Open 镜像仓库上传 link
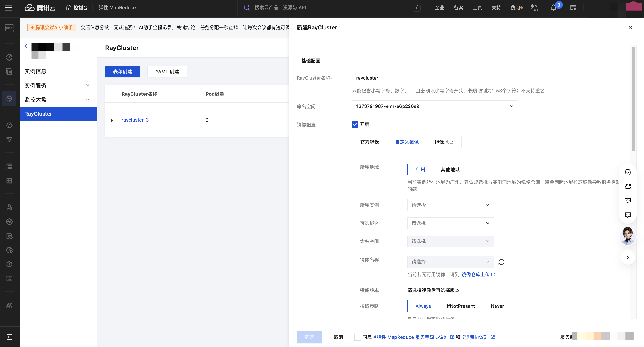The width and height of the screenshot is (644, 347). pyautogui.click(x=478, y=275)
